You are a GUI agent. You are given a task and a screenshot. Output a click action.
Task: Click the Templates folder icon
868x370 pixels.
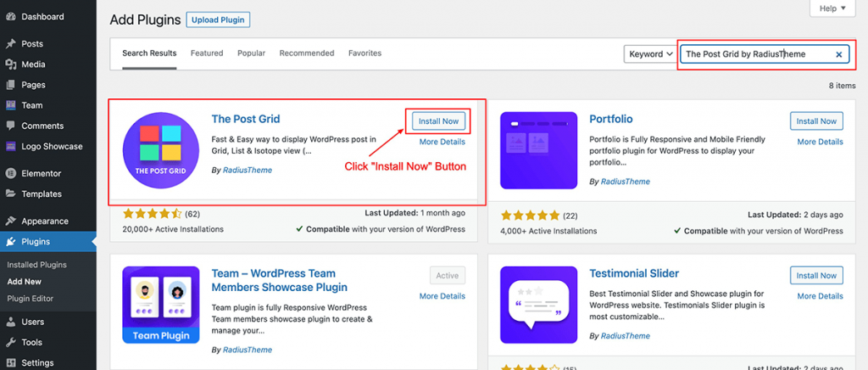(10, 193)
